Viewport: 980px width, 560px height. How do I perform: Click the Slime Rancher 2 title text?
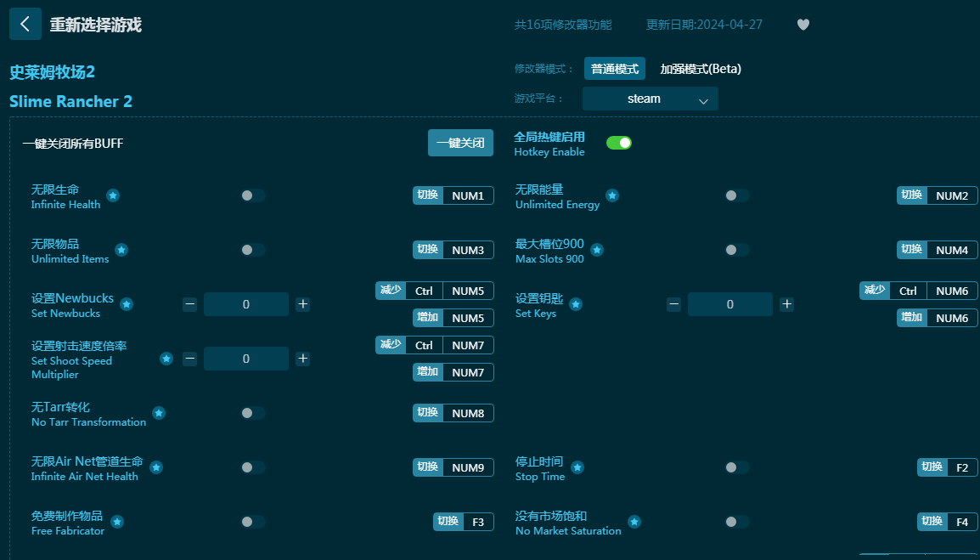[70, 101]
